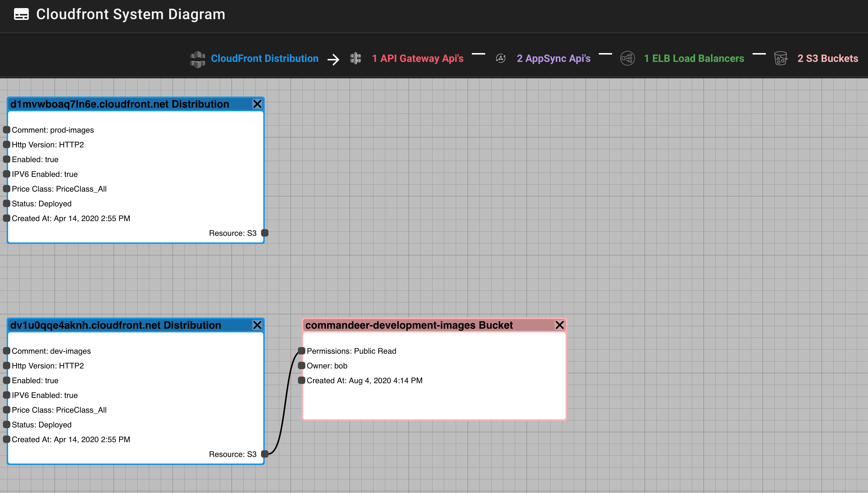This screenshot has width=868, height=493.
Task: Click Http Version port in prod-images distribution
Action: point(7,144)
